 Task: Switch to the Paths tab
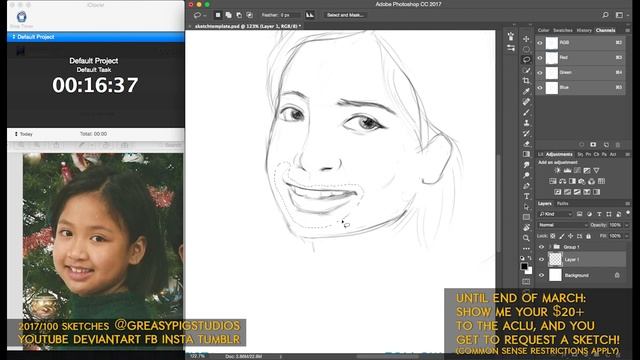562,203
